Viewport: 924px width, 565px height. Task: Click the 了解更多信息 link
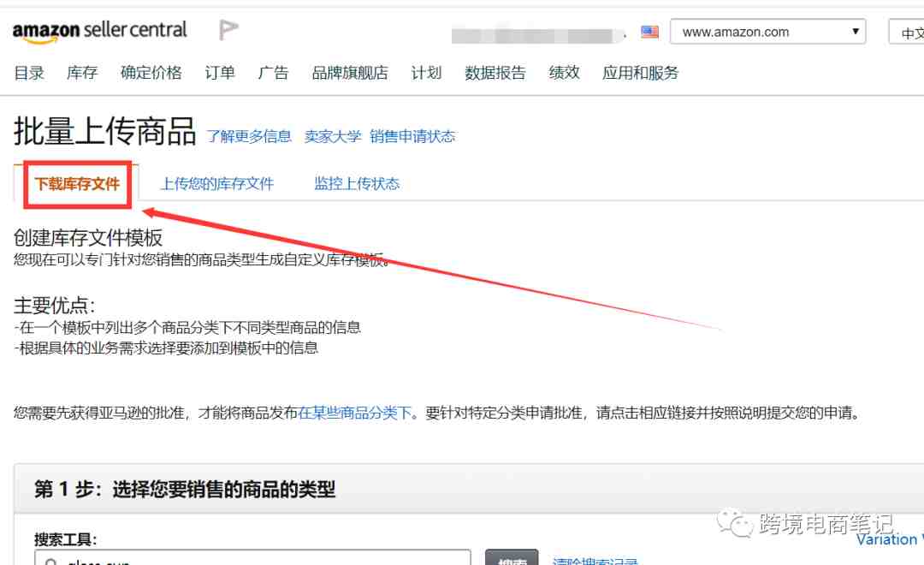coord(249,137)
